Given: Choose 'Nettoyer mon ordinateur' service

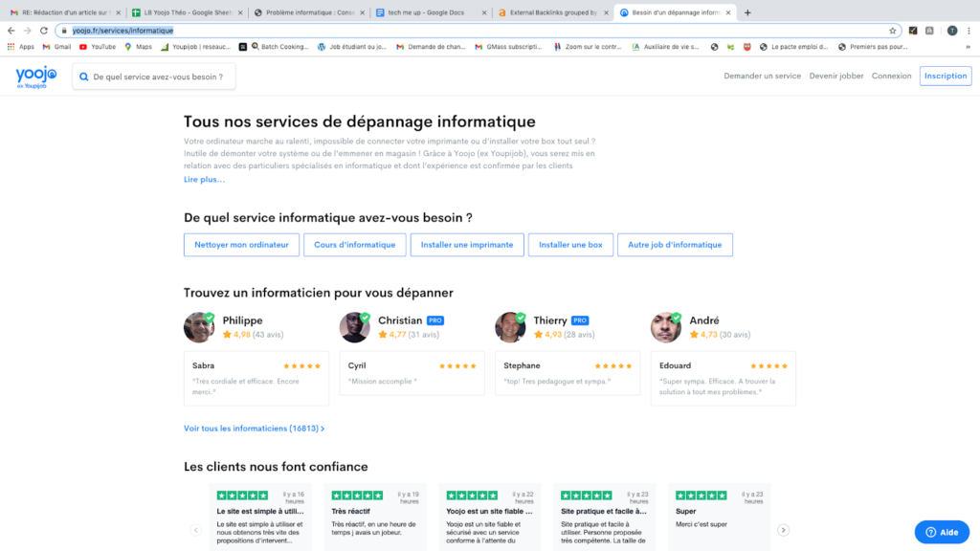Looking at the screenshot, I should coord(241,245).
